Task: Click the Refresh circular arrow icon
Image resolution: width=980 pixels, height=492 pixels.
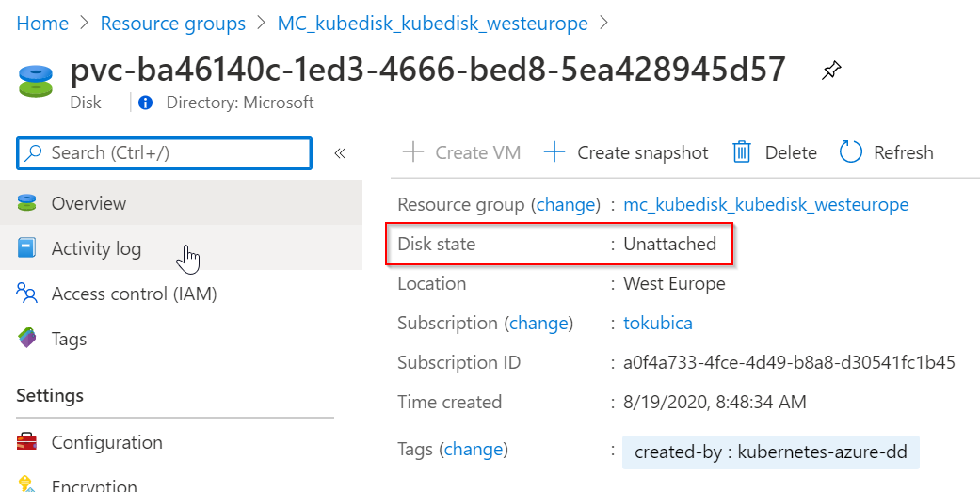Action: click(x=851, y=152)
